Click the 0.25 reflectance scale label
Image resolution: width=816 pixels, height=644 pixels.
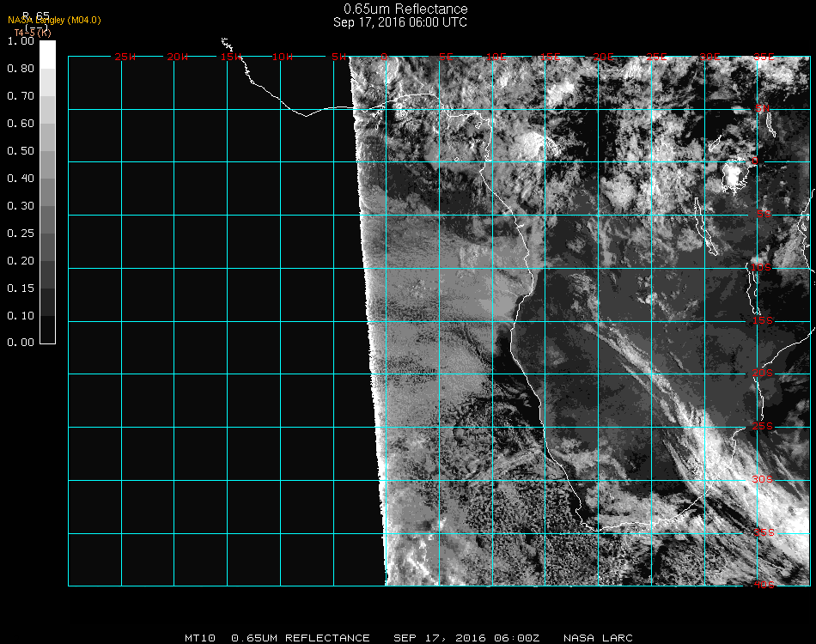click(20, 234)
